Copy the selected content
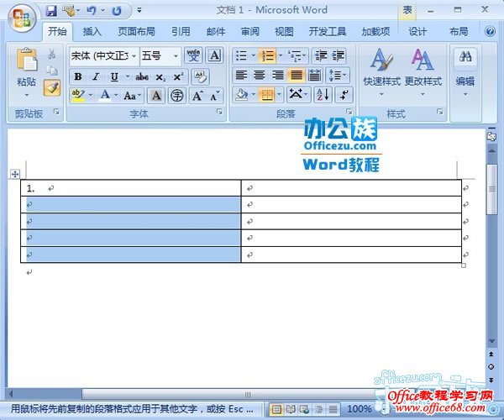 (x=52, y=71)
